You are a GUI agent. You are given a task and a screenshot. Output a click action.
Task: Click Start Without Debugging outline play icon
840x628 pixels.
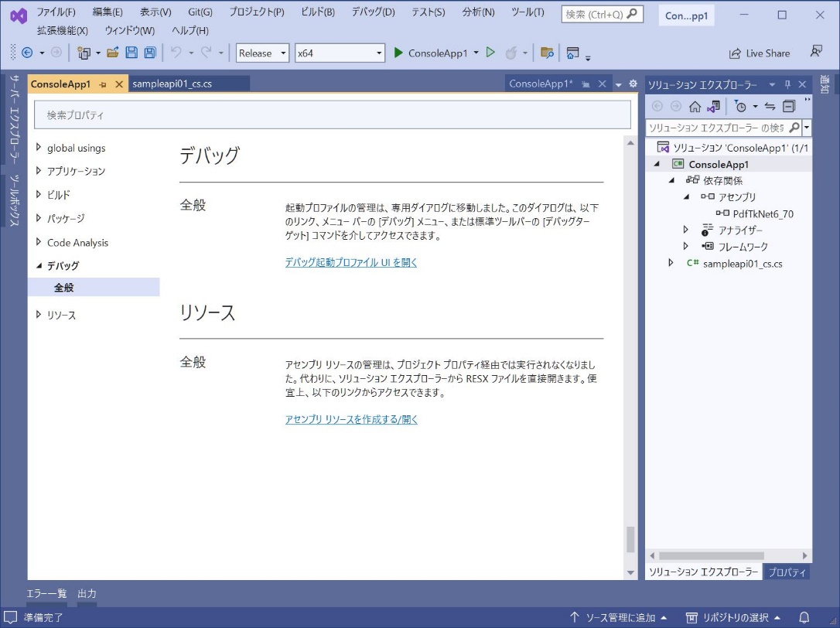pyautogui.click(x=490, y=53)
